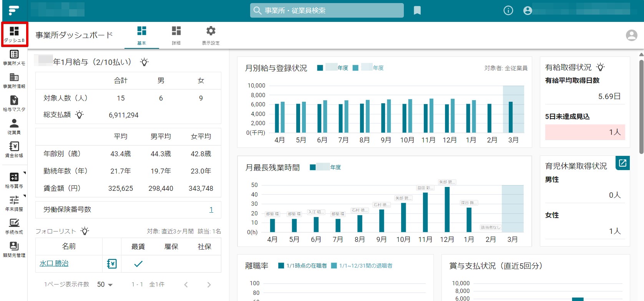Open employee link 水口 勝治
The width and height of the screenshot is (644, 301).
54,263
